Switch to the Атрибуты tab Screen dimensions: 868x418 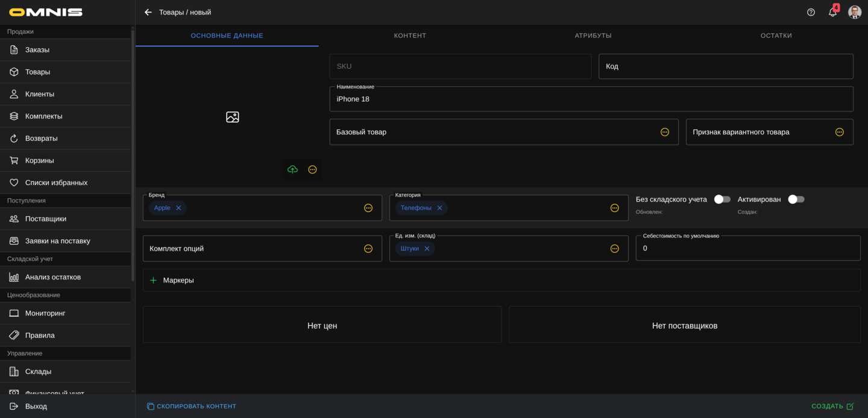click(x=593, y=36)
